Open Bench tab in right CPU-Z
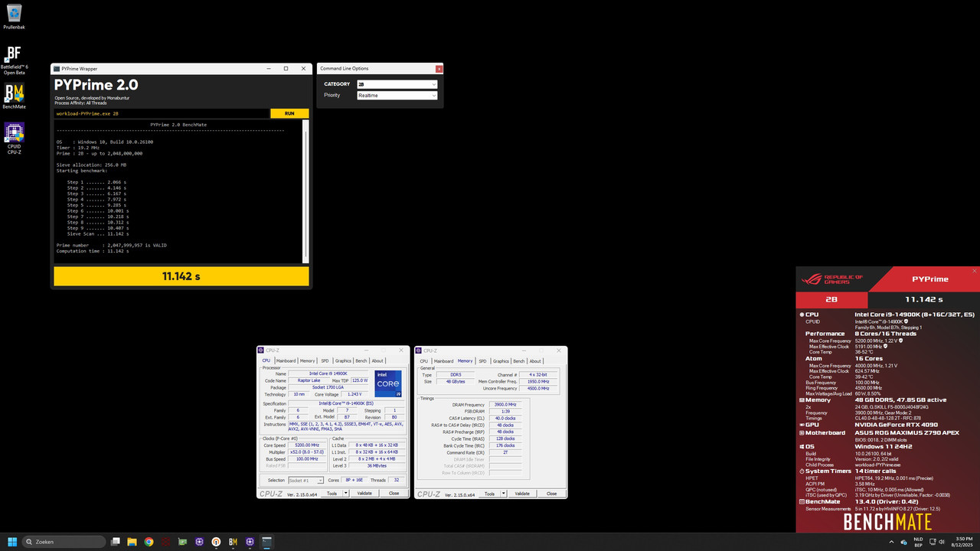The height and width of the screenshot is (551, 980). click(x=519, y=361)
